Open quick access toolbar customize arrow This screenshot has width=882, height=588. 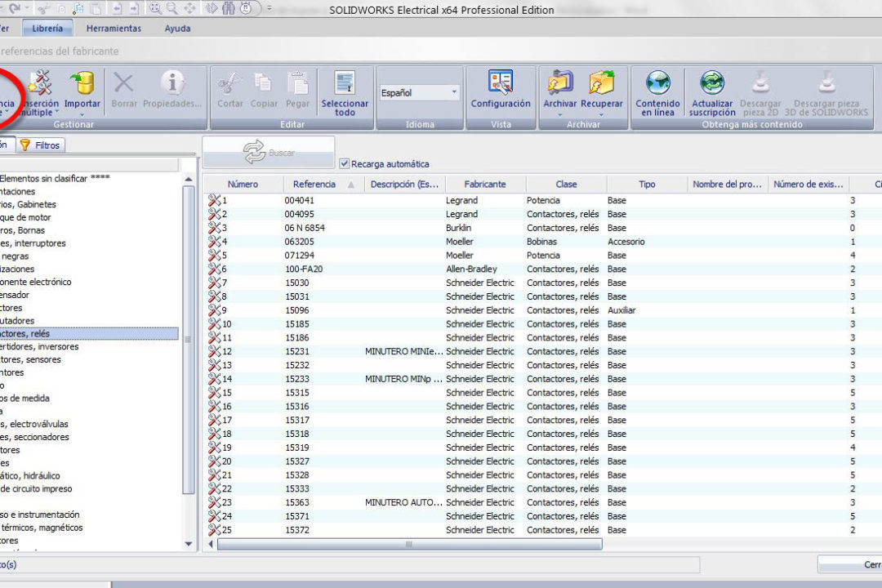(269, 8)
